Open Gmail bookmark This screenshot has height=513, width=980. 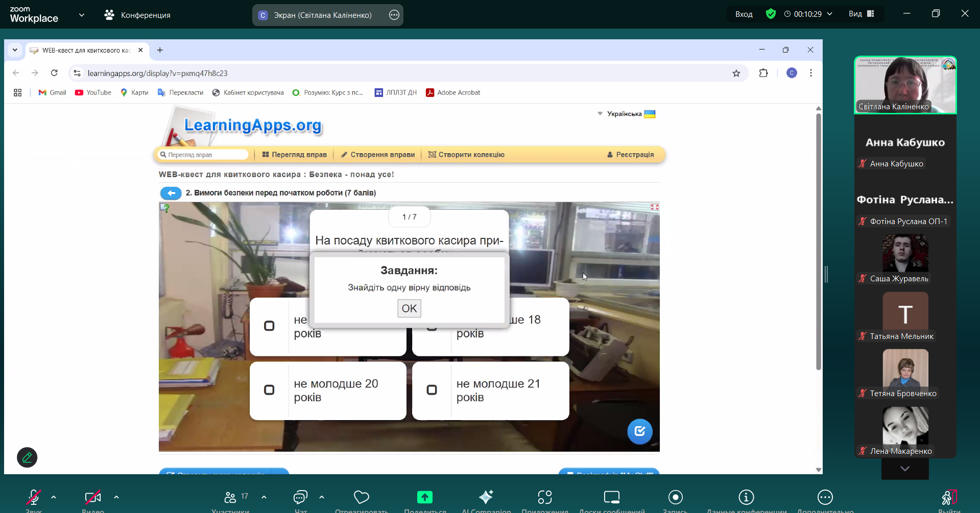[52, 92]
